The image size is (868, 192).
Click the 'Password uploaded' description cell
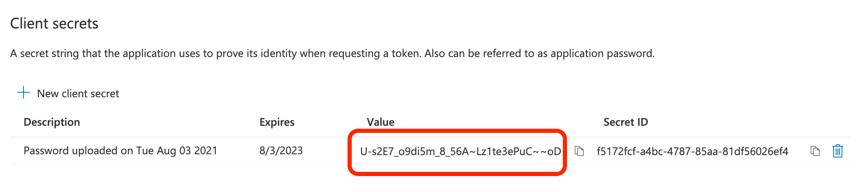(x=120, y=151)
